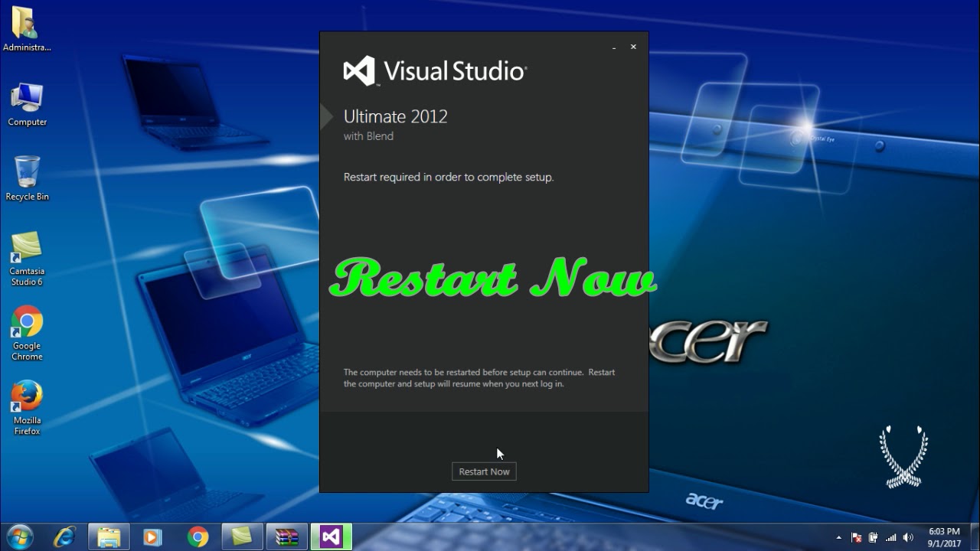Viewport: 980px width, 551px height.
Task: Close the Visual Studio setup window
Action: click(633, 47)
